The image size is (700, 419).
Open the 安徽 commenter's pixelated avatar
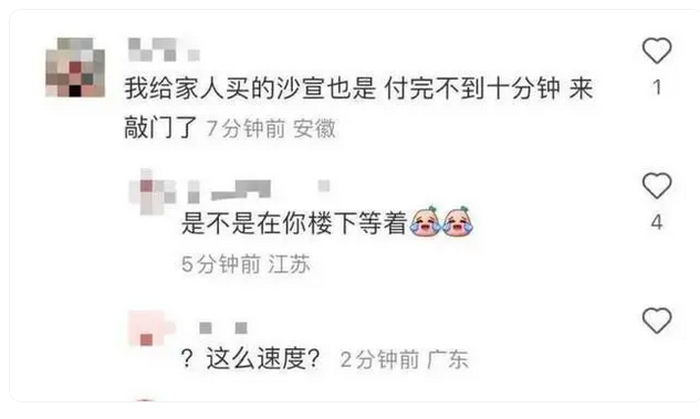[75, 67]
